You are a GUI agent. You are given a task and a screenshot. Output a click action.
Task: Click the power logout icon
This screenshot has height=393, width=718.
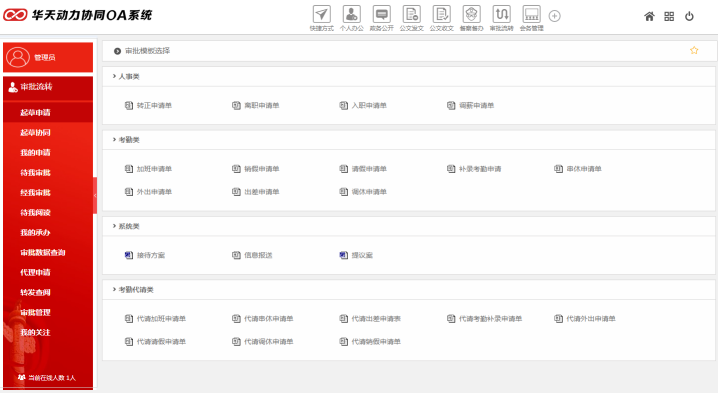click(x=689, y=16)
